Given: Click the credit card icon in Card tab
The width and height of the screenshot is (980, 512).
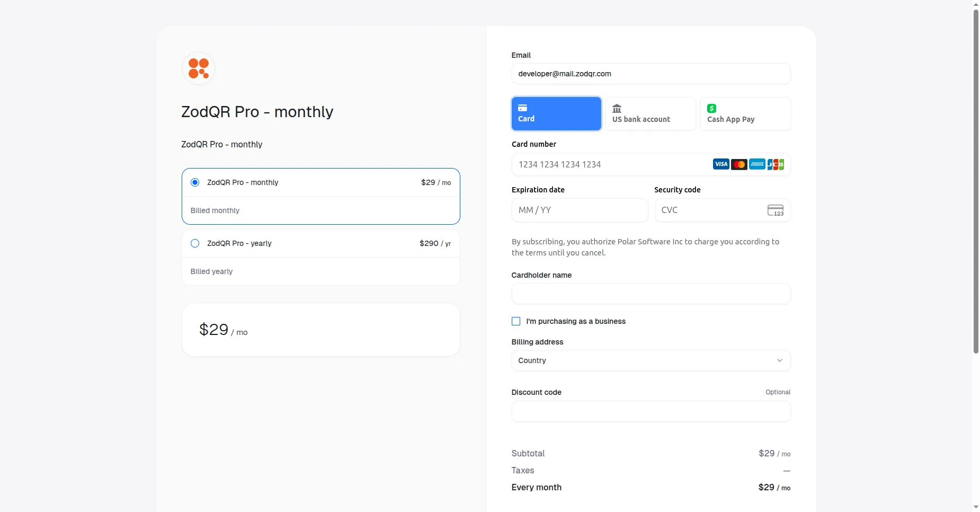Looking at the screenshot, I should (522, 108).
